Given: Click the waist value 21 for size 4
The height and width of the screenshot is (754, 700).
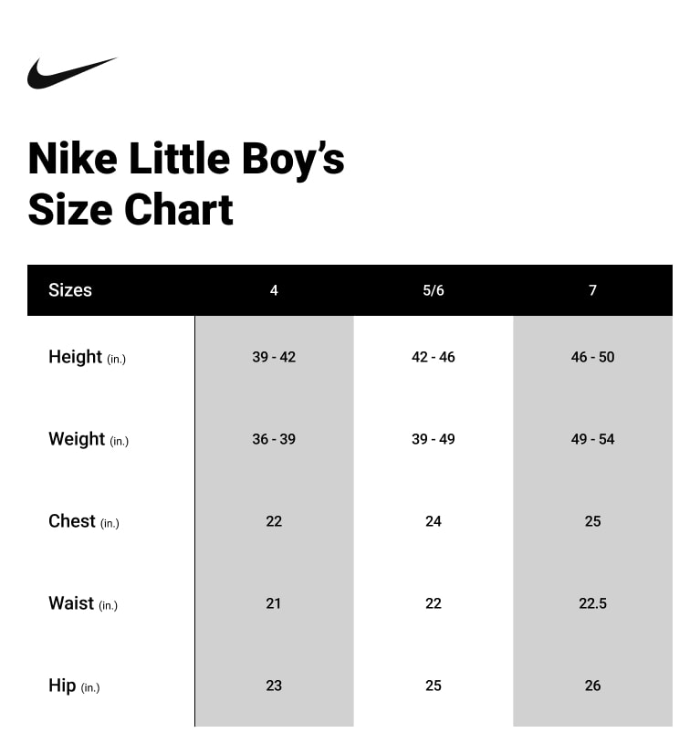Looking at the screenshot, I should pos(274,603).
